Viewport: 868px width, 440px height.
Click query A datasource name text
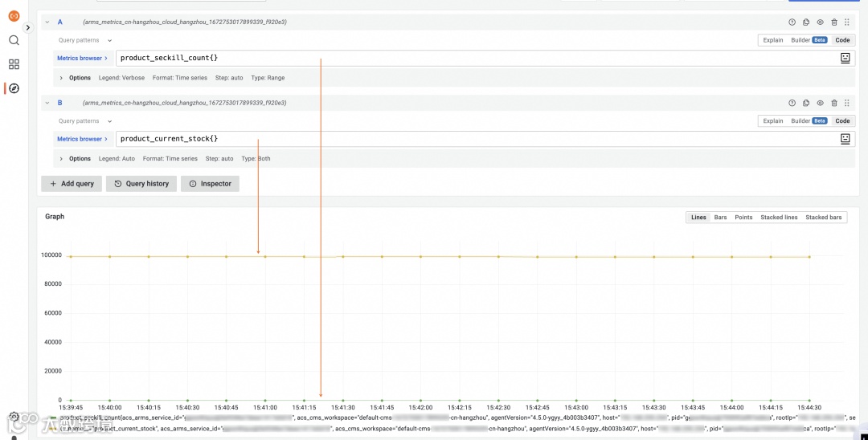point(184,22)
